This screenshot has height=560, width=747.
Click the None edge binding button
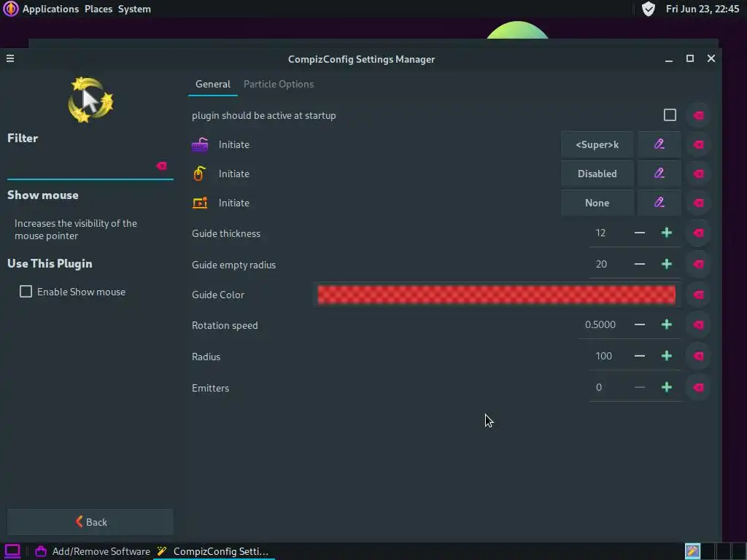597,203
